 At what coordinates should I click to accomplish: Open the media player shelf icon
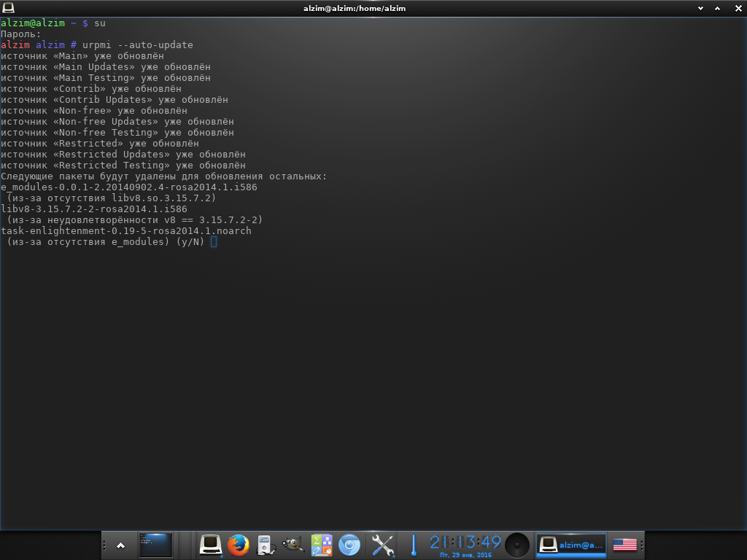[x=265, y=545]
